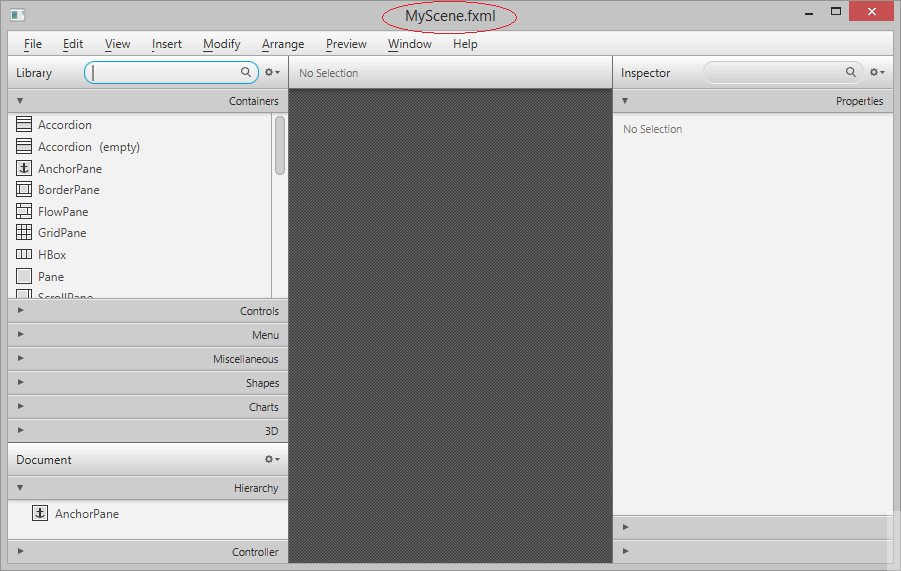901x571 pixels.
Task: Open the Help menu
Action: (x=465, y=44)
